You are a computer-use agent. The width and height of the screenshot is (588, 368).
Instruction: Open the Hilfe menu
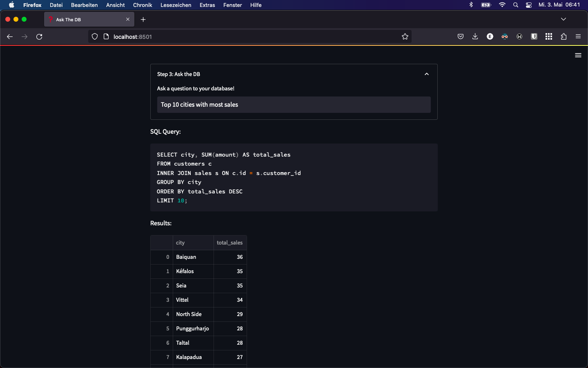256,5
